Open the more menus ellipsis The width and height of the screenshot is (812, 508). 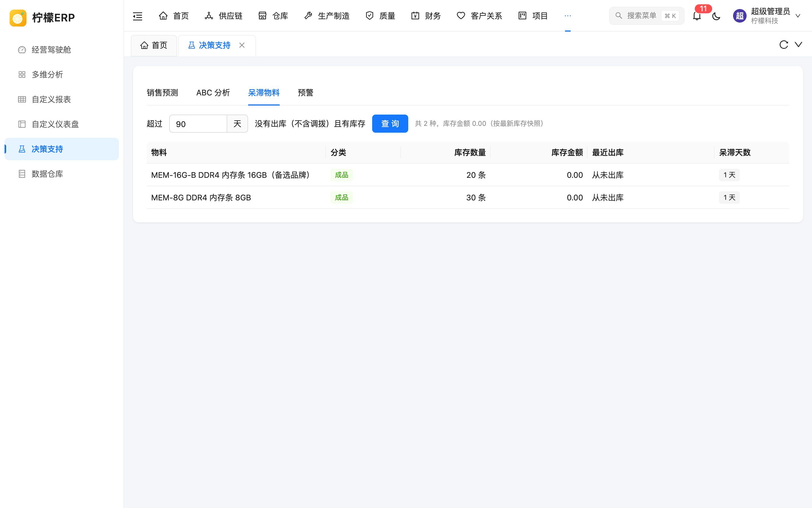click(568, 16)
